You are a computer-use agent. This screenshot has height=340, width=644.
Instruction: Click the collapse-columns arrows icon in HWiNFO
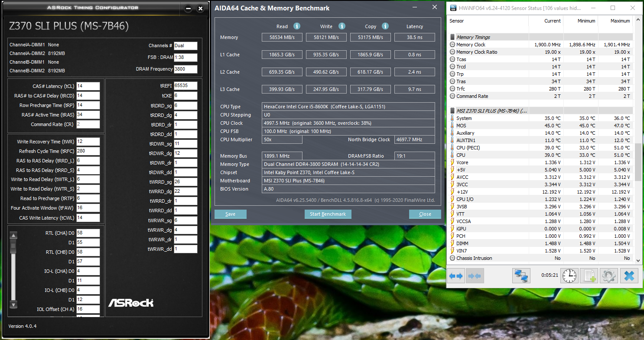(475, 276)
